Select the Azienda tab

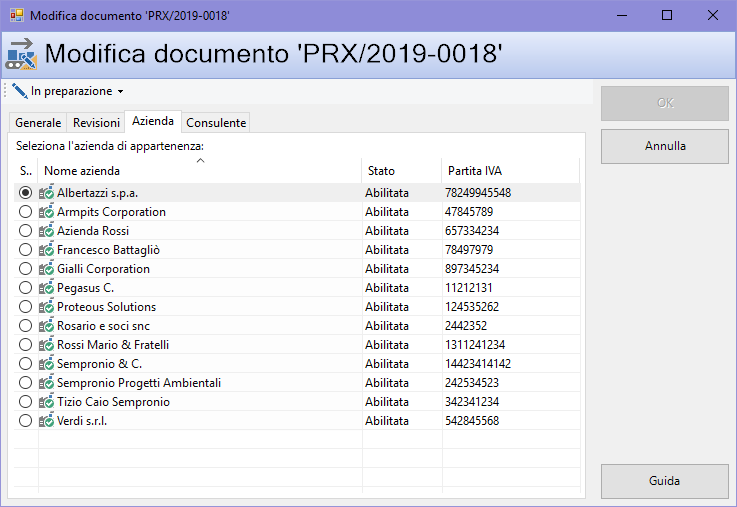(x=153, y=121)
